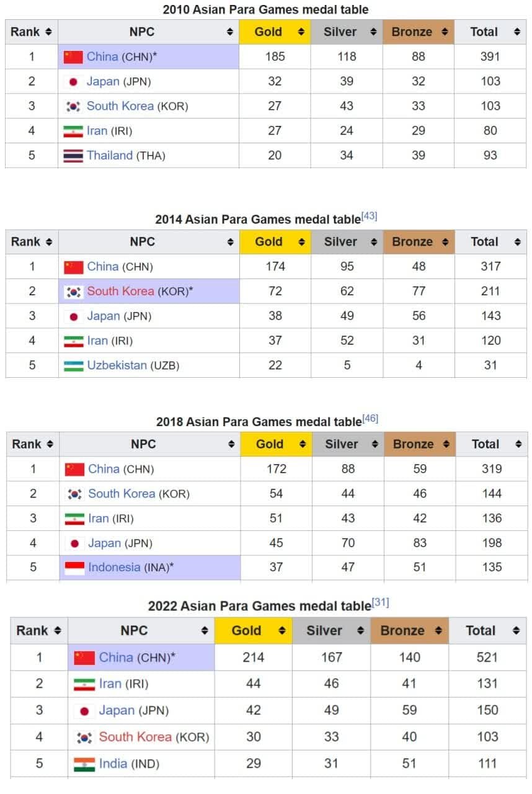532x794 pixels.
Task: Sort 2014 table by Silver column
Action: (x=374, y=242)
